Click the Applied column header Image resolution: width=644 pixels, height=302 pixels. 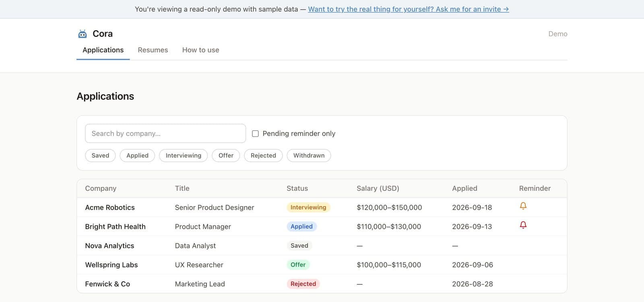(x=464, y=188)
